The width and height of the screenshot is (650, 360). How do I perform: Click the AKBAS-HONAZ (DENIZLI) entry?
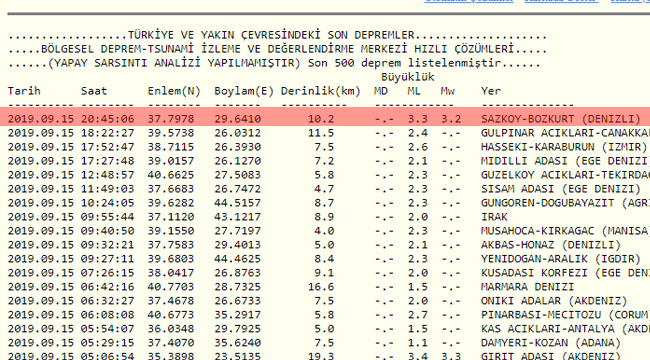tap(551, 245)
